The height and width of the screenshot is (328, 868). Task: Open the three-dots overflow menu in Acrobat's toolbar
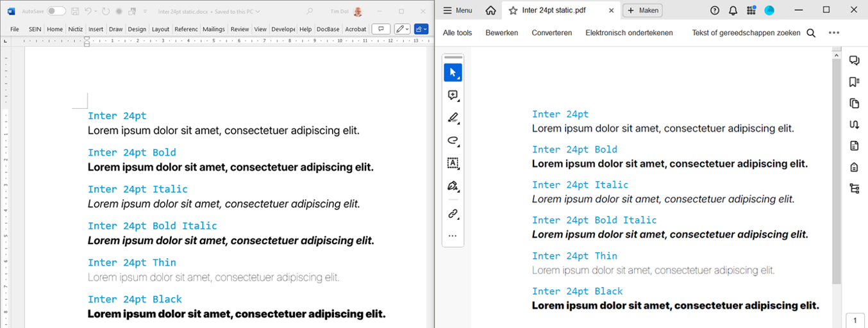pyautogui.click(x=833, y=33)
